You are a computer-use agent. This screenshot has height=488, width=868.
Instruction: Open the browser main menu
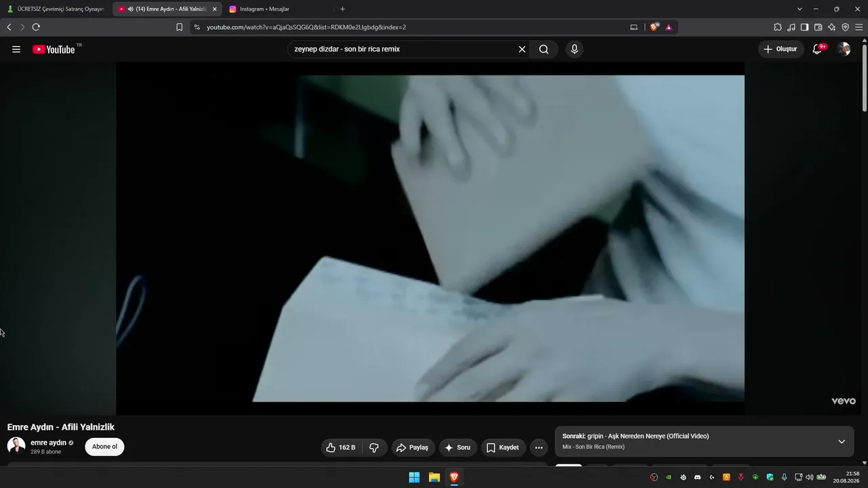point(859,27)
